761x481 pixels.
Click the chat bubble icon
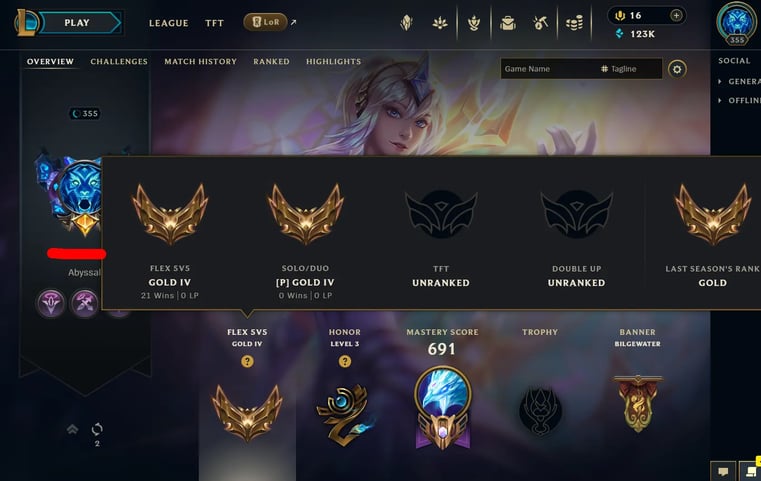coord(723,471)
